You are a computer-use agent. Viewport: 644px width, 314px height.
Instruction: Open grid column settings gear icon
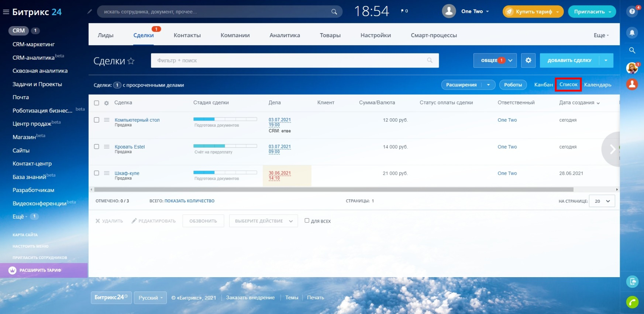pyautogui.click(x=106, y=103)
